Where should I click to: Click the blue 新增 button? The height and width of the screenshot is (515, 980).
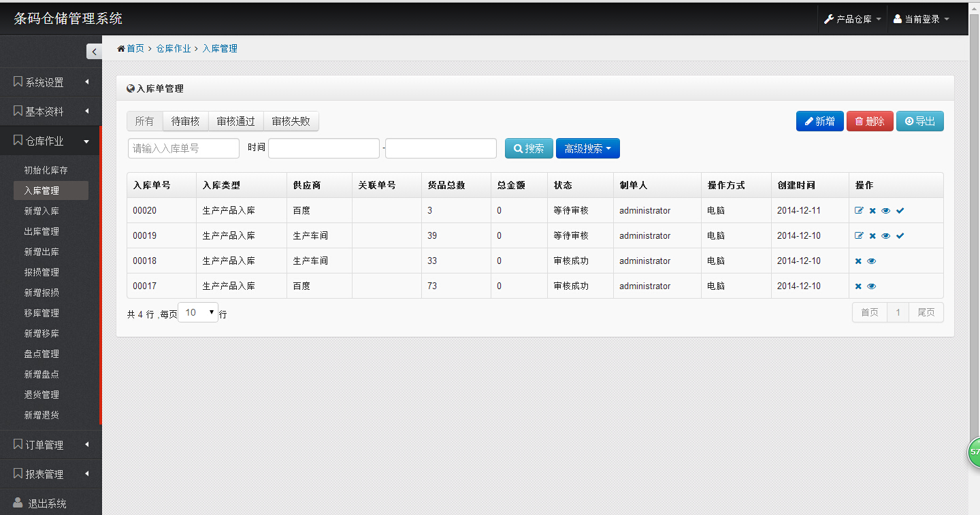click(x=820, y=121)
